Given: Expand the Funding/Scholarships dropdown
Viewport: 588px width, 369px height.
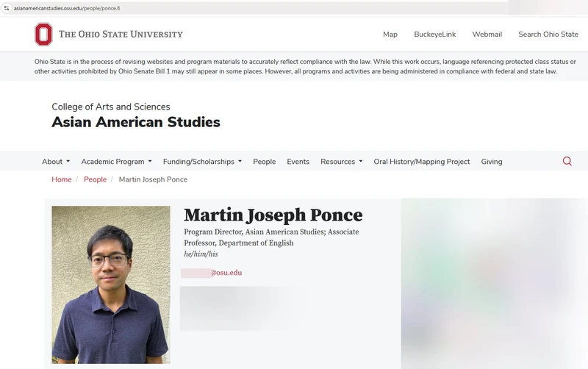Looking at the screenshot, I should tap(203, 162).
